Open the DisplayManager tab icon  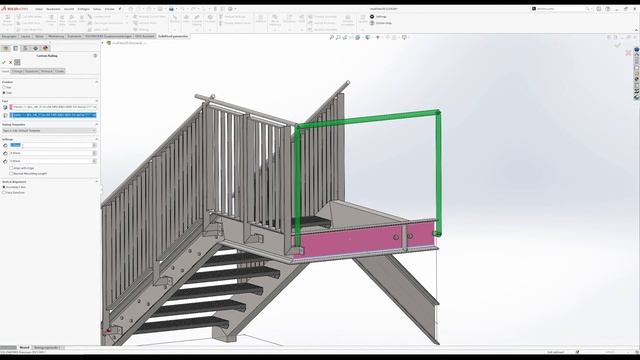click(45, 49)
